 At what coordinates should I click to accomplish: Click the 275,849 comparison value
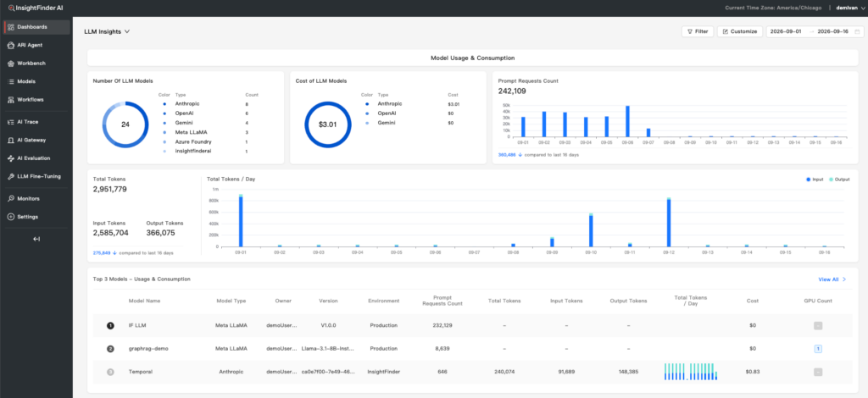102,252
